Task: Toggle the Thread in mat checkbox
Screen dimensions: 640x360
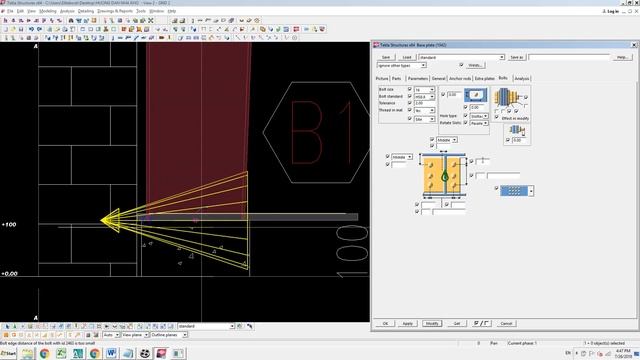Action: pos(410,110)
